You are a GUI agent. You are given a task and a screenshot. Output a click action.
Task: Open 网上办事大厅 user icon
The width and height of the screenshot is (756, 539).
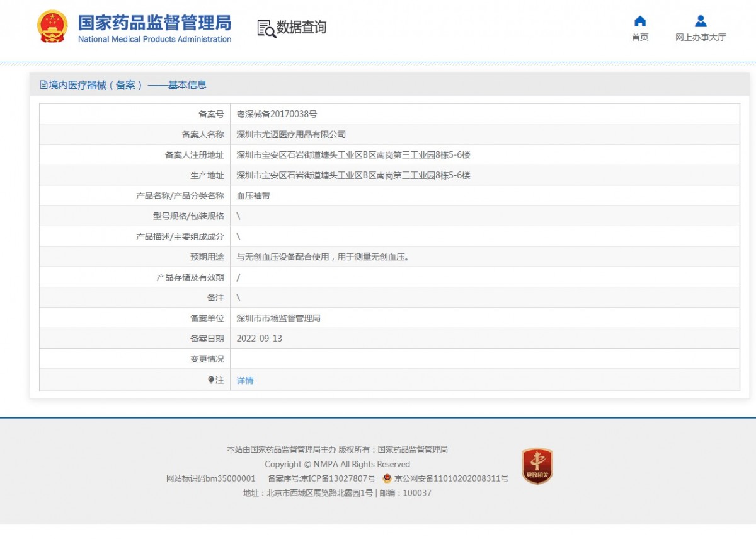701,21
